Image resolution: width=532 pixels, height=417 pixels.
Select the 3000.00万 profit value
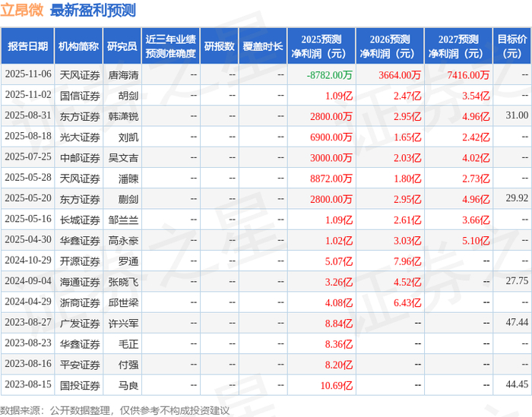[331, 158]
